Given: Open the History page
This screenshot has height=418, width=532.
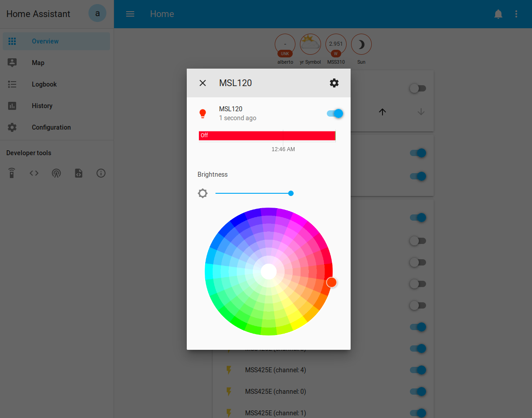Looking at the screenshot, I should click(56, 106).
